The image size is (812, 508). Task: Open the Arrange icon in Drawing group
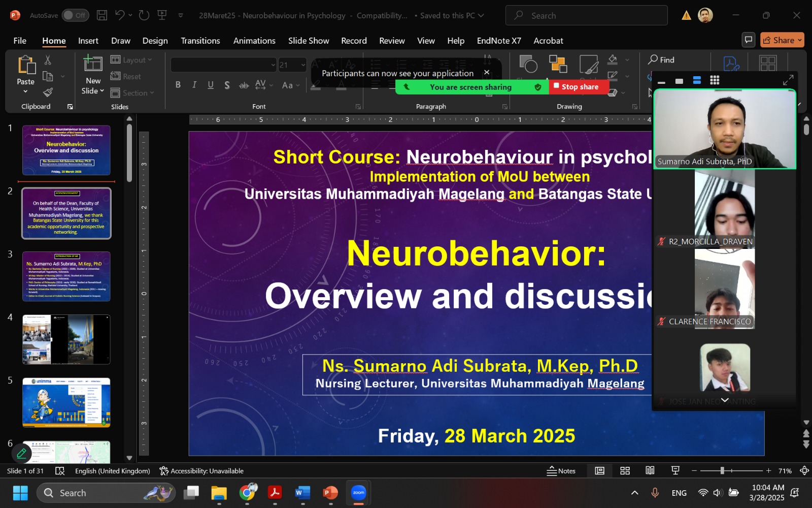pyautogui.click(x=558, y=64)
